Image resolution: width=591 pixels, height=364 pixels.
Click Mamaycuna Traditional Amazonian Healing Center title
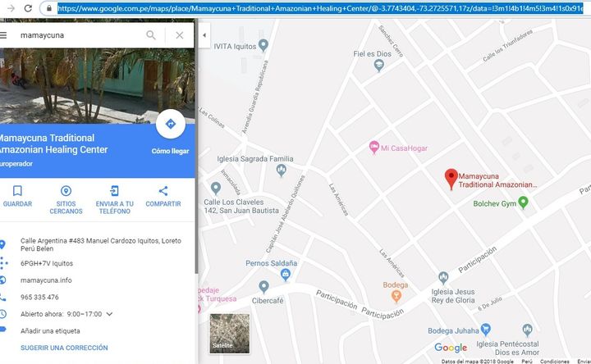pos(54,143)
